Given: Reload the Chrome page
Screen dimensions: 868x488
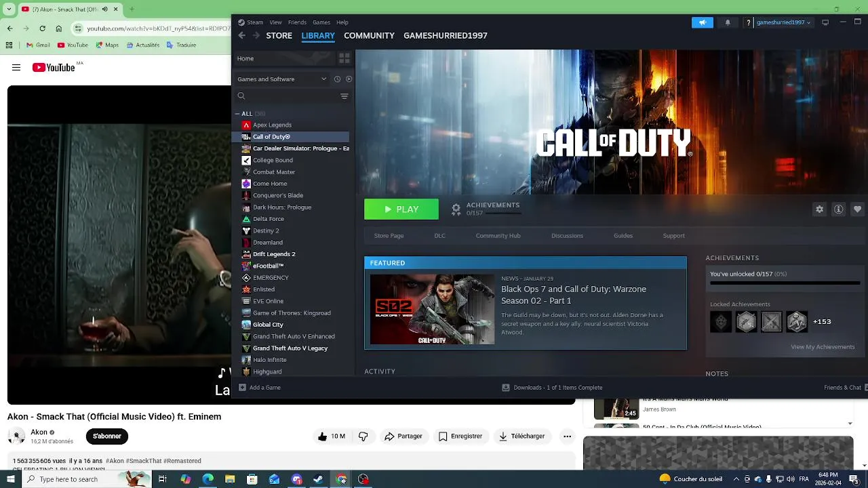Looking at the screenshot, I should point(42,28).
